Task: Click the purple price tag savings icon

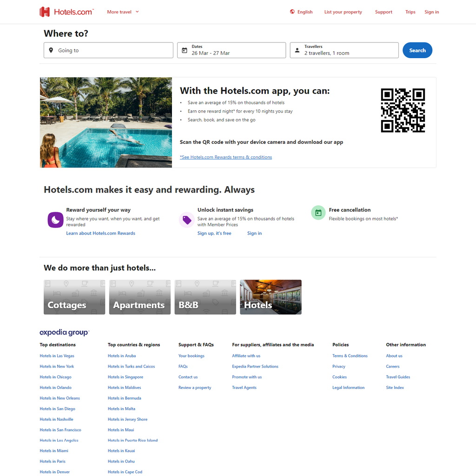Action: point(187,220)
